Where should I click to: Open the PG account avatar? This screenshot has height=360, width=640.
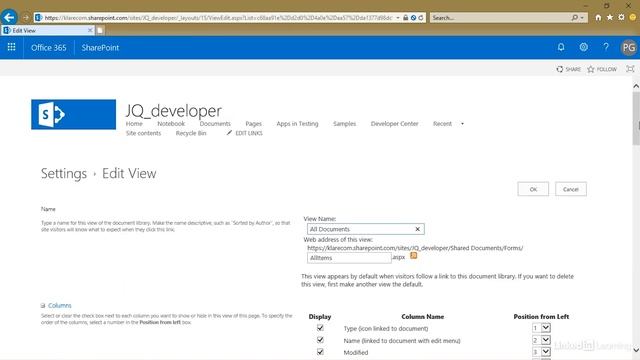pyautogui.click(x=629, y=47)
